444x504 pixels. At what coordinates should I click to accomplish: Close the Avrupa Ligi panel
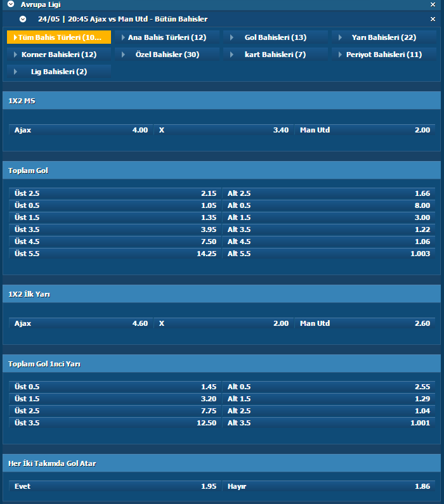click(433, 4)
